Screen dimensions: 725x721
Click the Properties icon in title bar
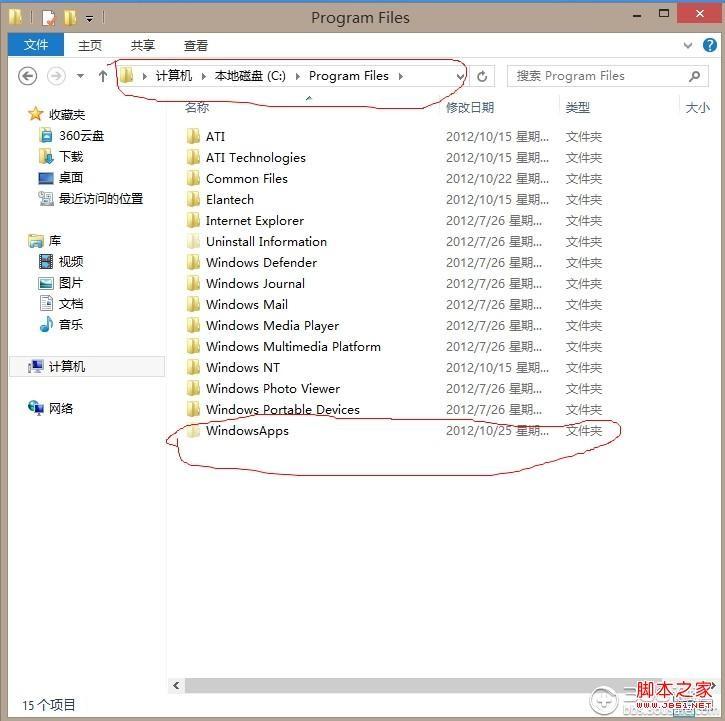[x=48, y=18]
